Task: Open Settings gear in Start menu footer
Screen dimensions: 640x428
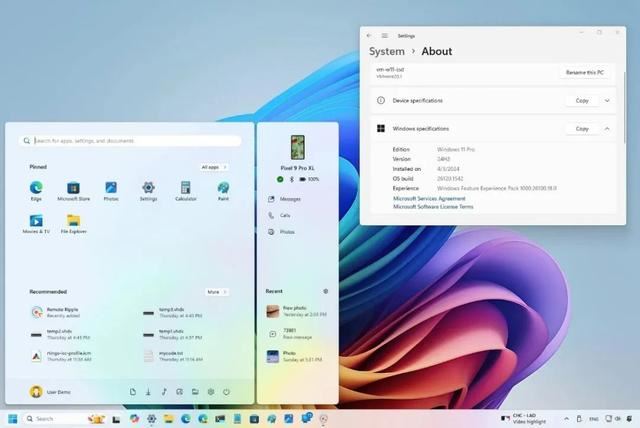Action: [x=211, y=392]
